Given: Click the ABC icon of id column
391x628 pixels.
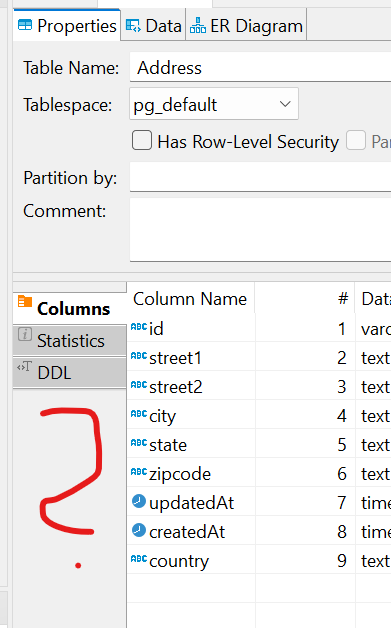Looking at the screenshot, I should (x=139, y=327).
